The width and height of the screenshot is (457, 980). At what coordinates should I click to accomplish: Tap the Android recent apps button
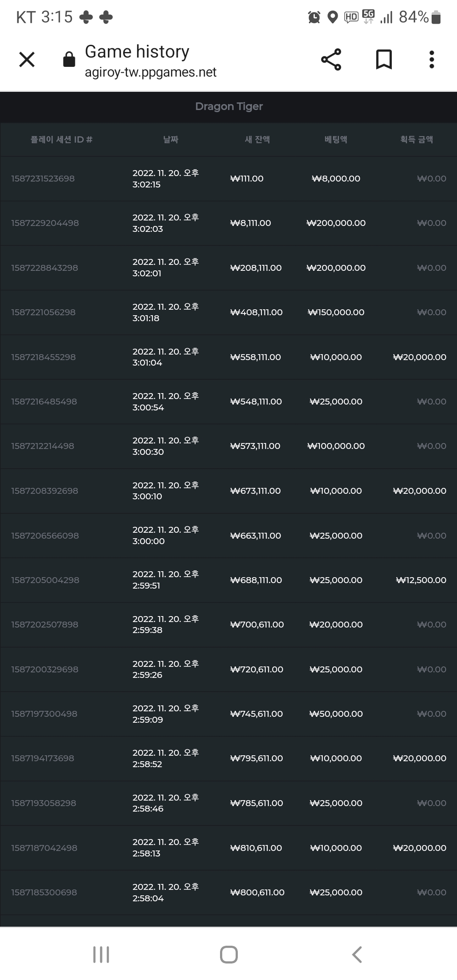pos(101,955)
